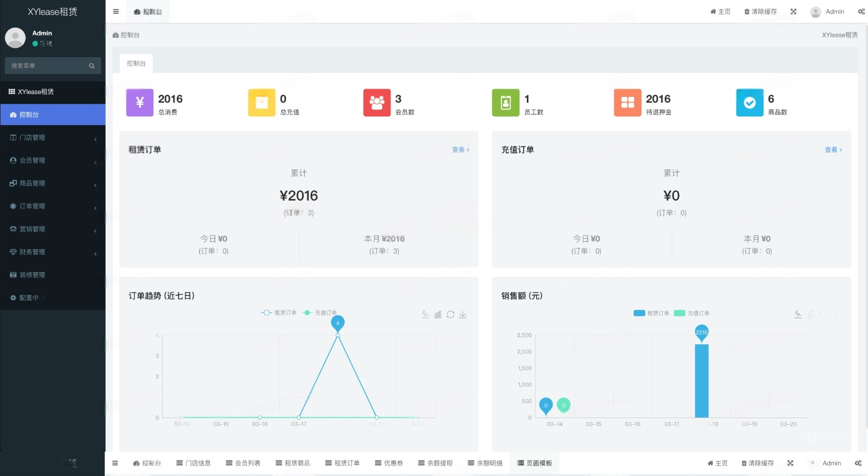Image resolution: width=868 pixels, height=476 pixels.
Task: Open 余额提现 tab in the bottom bar
Action: 435,463
